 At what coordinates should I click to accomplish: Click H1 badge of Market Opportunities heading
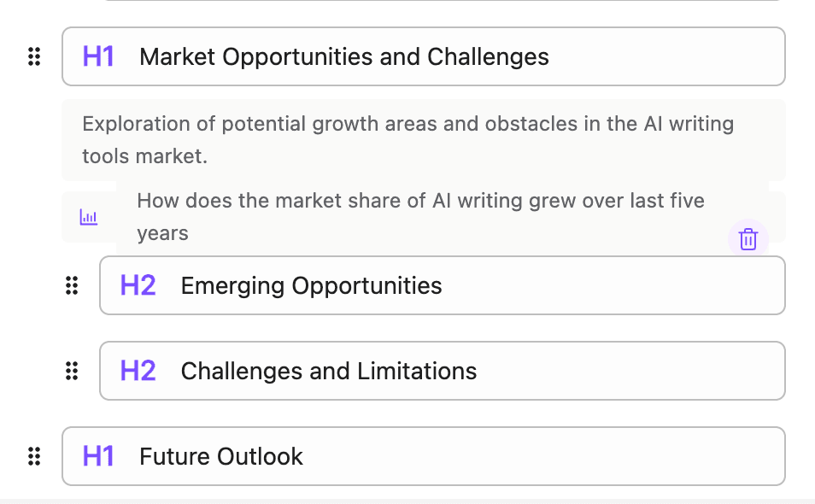pos(98,57)
